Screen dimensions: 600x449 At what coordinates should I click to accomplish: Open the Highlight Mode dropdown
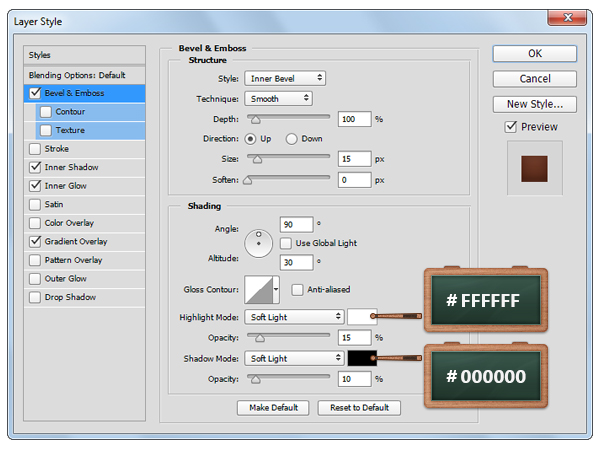[294, 317]
